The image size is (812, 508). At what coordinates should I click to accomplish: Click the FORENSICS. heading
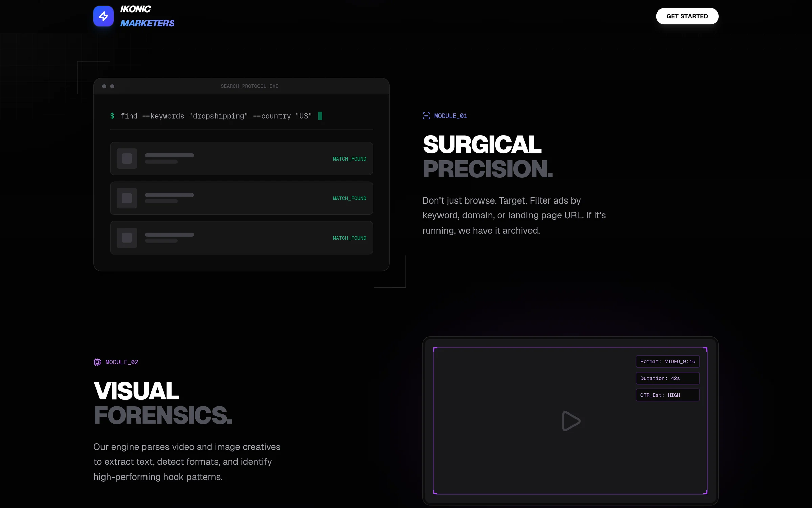163,415
